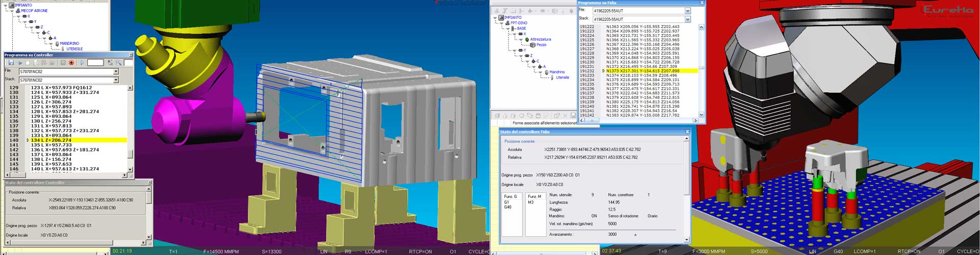Click the delete X icon in Forme associate toolbar
The width and height of the screenshot is (980, 255).
(565, 116)
